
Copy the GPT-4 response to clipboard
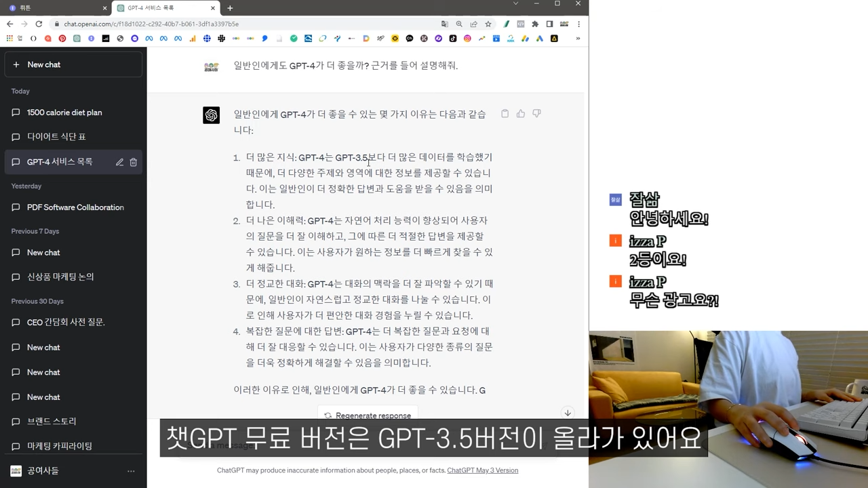[505, 113]
